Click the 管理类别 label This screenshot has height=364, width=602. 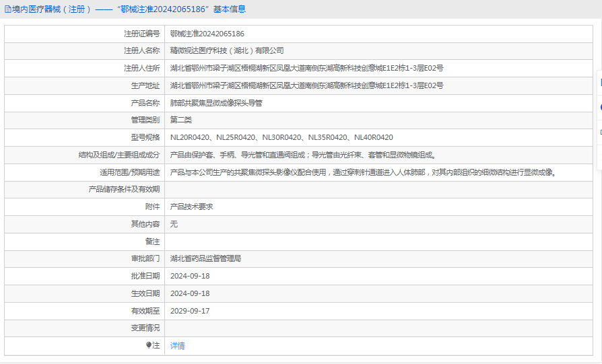145,120
